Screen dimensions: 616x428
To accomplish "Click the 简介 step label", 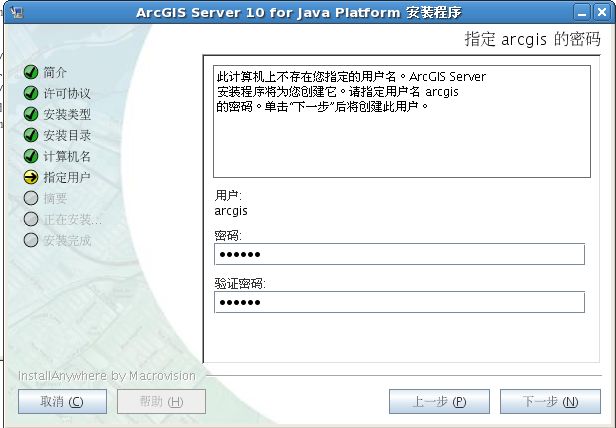I will coord(55,72).
